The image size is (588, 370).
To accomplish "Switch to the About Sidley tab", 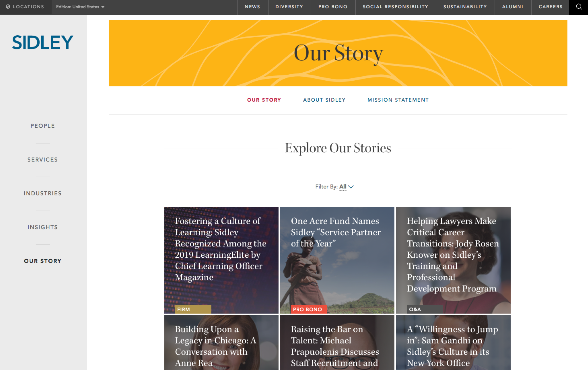I will (x=324, y=100).
